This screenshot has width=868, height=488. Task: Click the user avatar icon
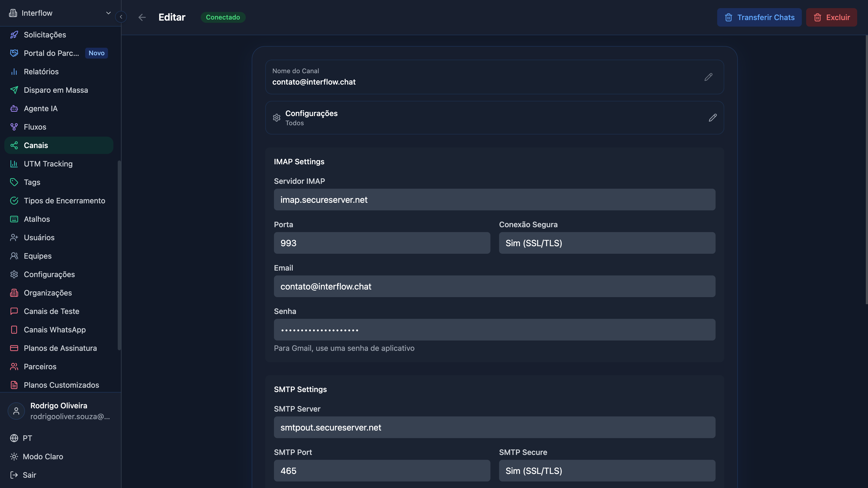pyautogui.click(x=16, y=411)
